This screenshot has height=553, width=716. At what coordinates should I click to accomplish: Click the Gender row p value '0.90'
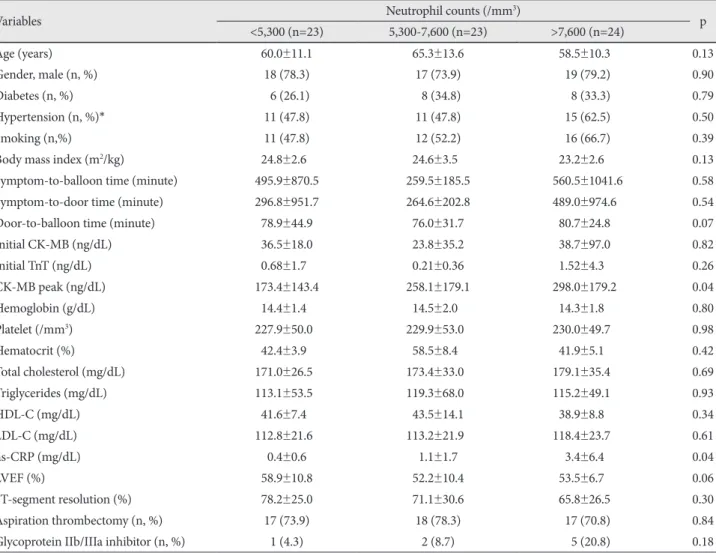coord(703,74)
